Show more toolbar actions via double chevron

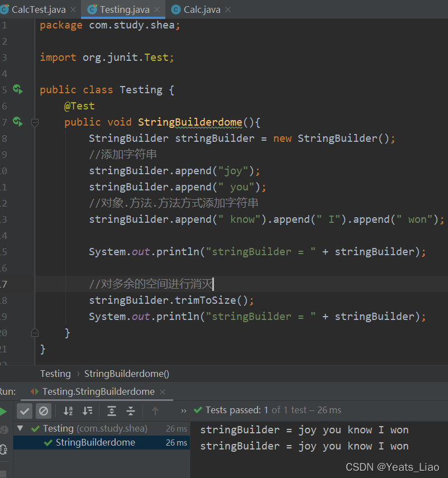click(x=184, y=411)
